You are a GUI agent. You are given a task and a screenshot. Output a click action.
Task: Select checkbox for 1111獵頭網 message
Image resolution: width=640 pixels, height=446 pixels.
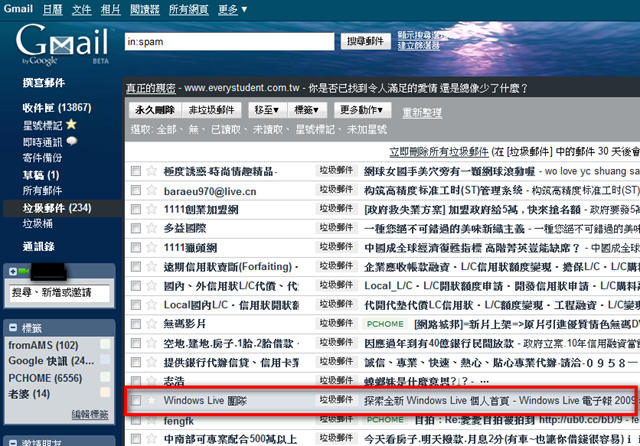(136, 247)
